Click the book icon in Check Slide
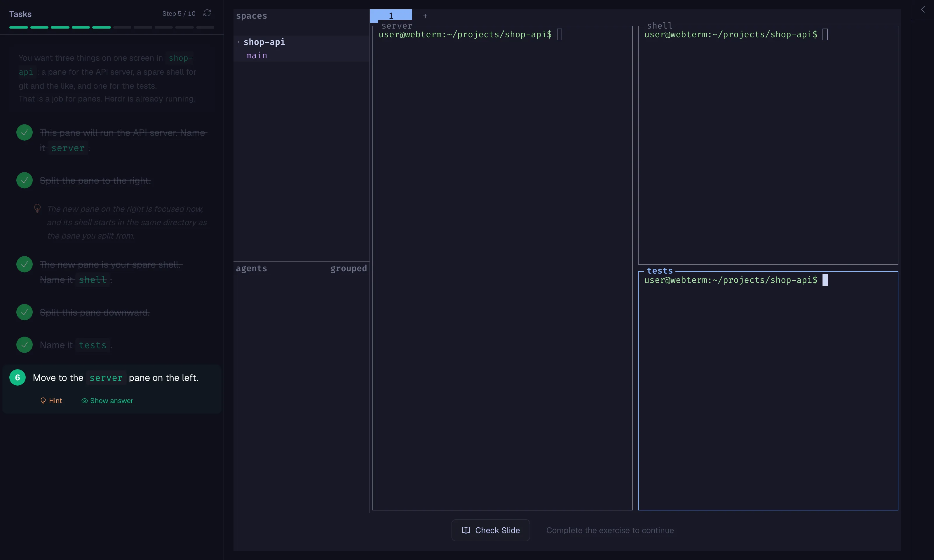Screen dimensions: 934x560 [466, 530]
